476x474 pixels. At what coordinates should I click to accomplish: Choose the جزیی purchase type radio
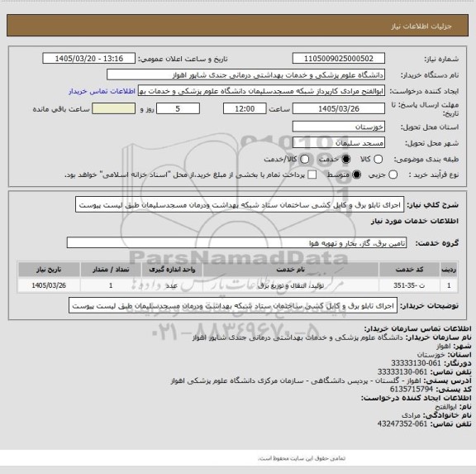[393, 175]
